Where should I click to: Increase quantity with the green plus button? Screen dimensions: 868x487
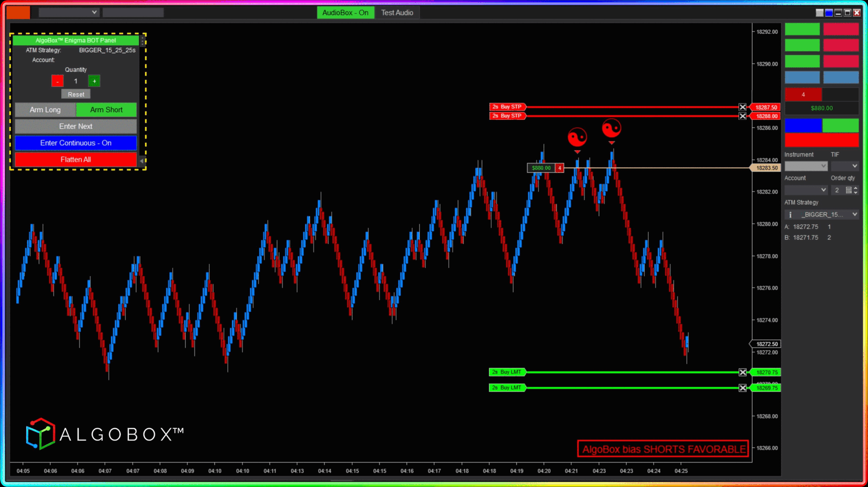pos(94,81)
